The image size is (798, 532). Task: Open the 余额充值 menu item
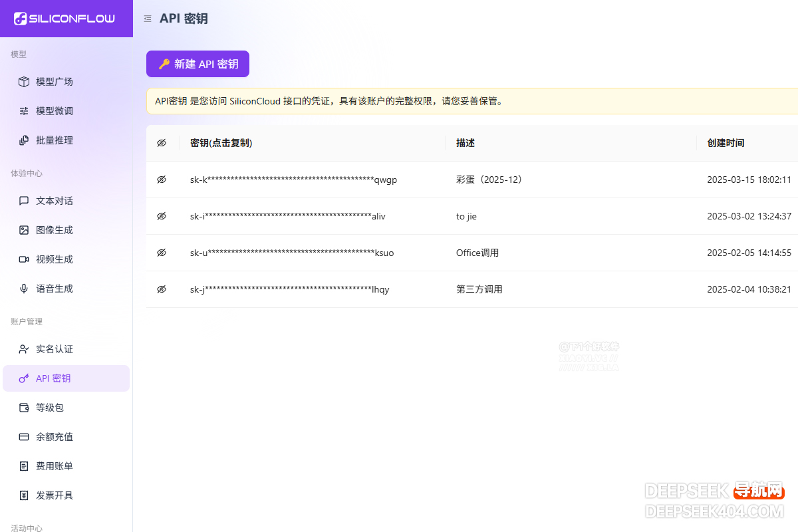(55, 437)
